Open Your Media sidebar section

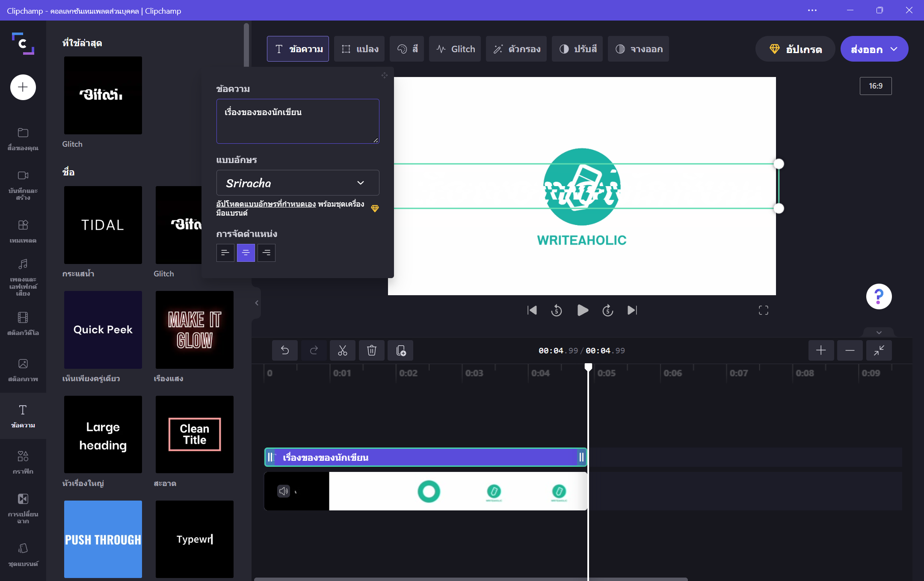[x=23, y=139]
